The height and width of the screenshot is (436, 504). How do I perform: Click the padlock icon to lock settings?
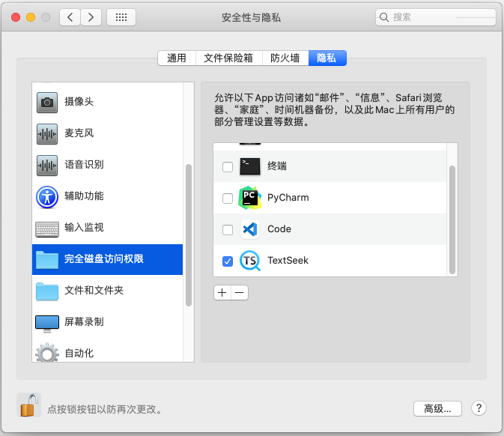(28, 407)
